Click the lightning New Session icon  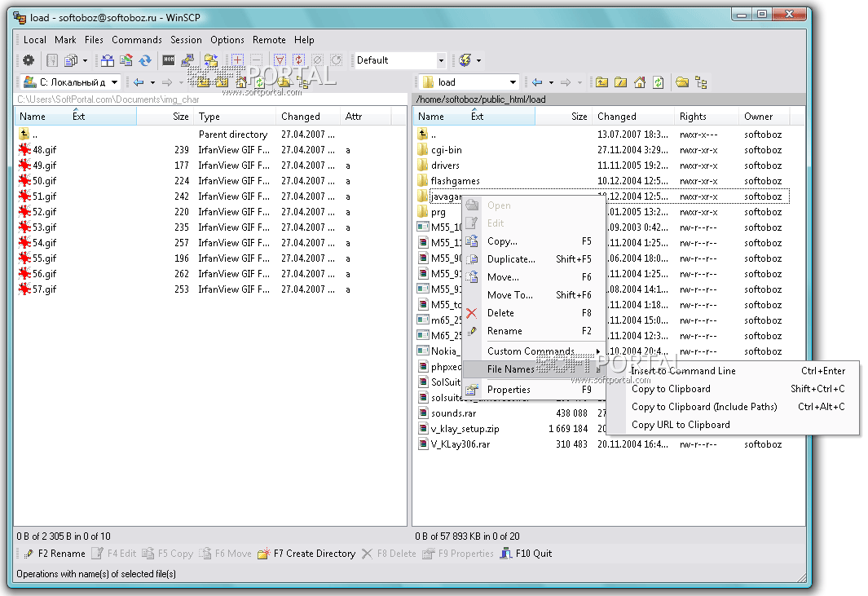coord(465,60)
